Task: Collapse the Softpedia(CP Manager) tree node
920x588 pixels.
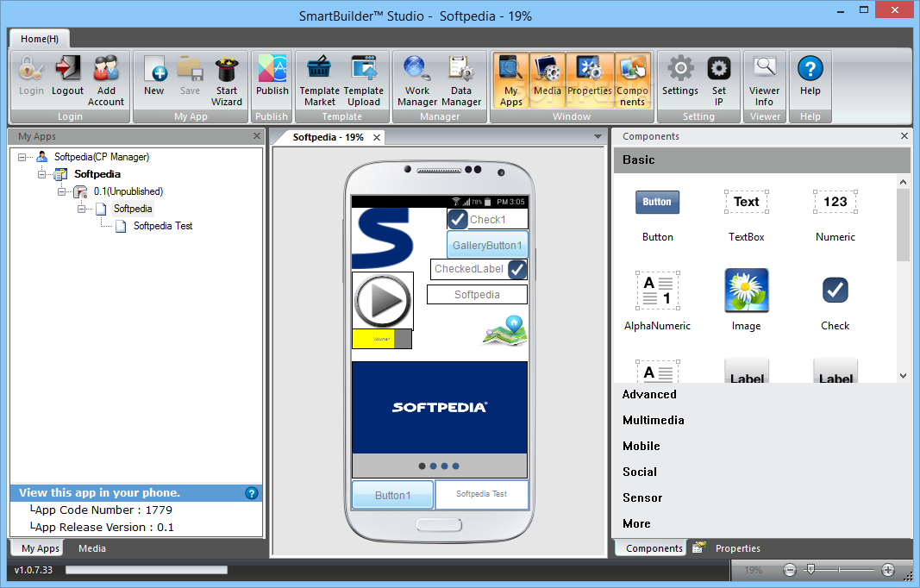Action: click(22, 157)
